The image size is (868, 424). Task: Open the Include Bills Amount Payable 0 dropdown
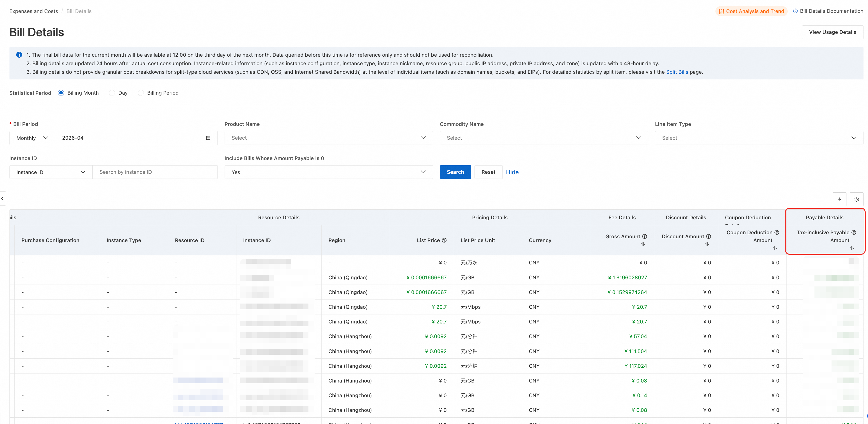pyautogui.click(x=329, y=172)
